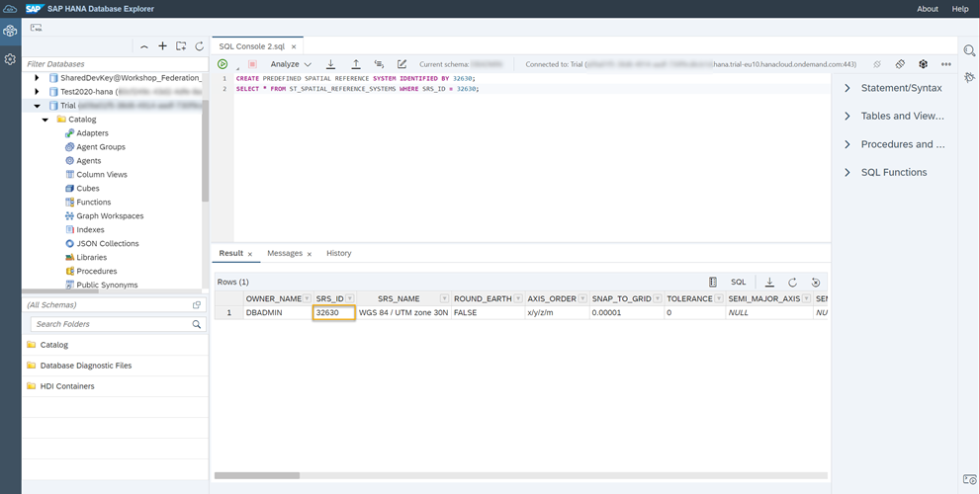Open SNAP_TO_GRID column filter dropdown
This screenshot has height=494, width=980.
tap(658, 298)
